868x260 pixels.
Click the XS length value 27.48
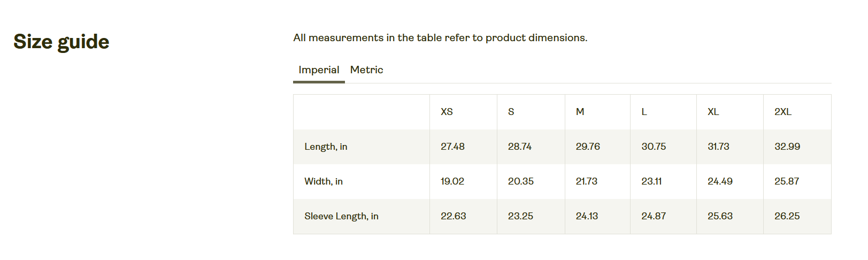click(x=452, y=147)
